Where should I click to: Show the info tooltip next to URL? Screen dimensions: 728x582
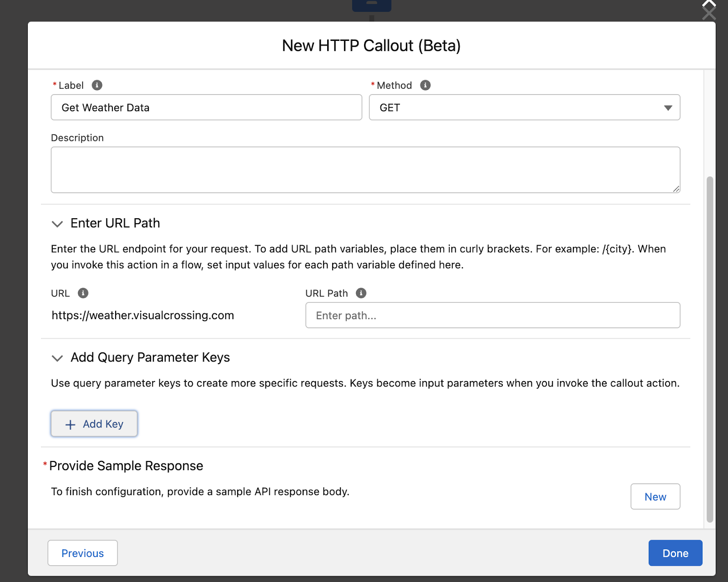tap(83, 293)
